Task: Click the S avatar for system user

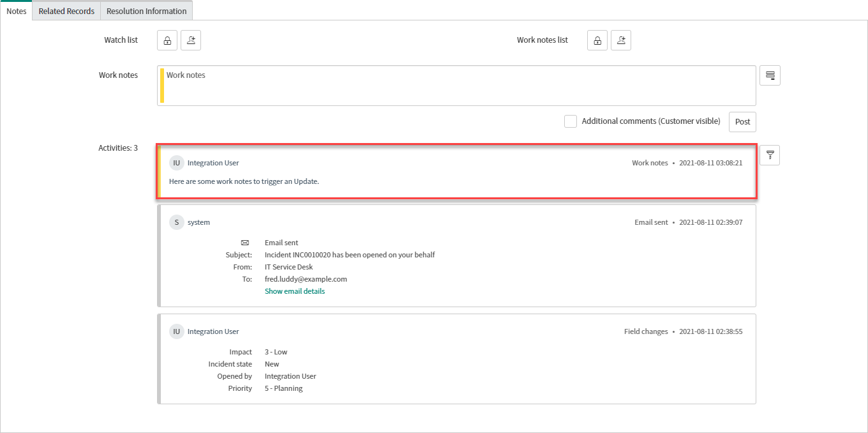Action: pyautogui.click(x=176, y=222)
